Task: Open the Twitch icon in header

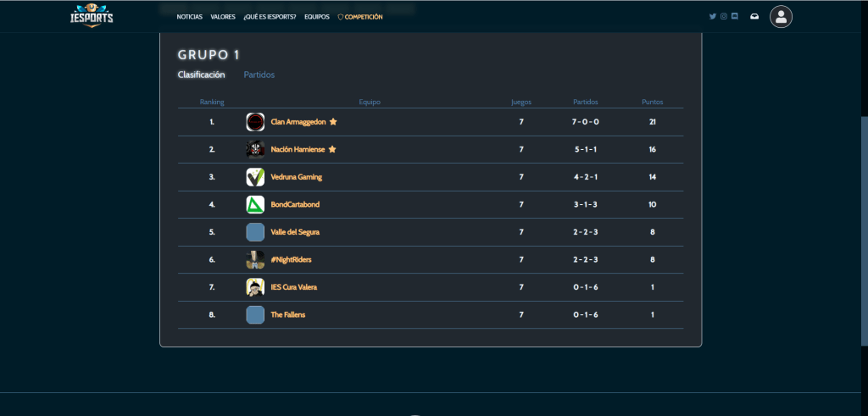Action: 735,16
